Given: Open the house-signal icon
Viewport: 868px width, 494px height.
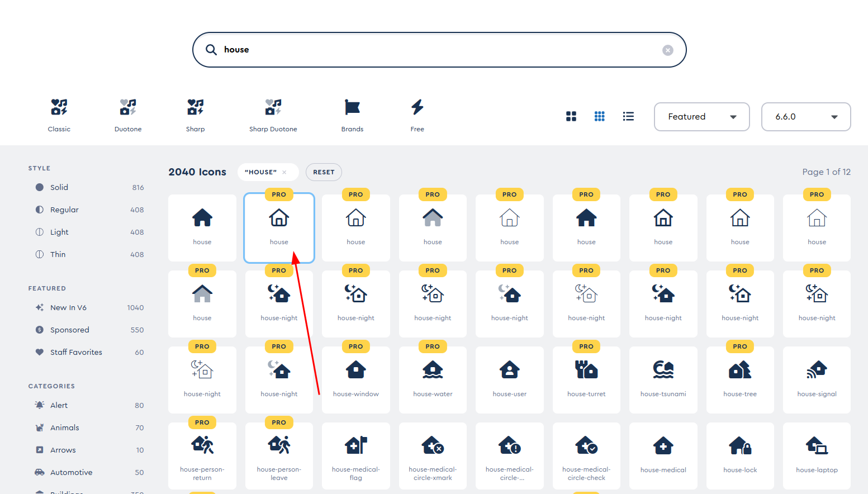Looking at the screenshot, I should click(816, 379).
